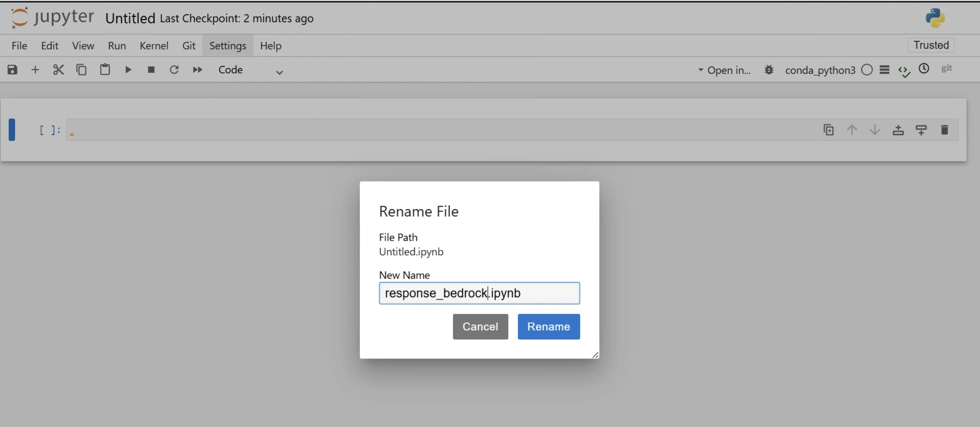Paste cell using the clipboard icon
This screenshot has width=980, height=427.
[105, 69]
